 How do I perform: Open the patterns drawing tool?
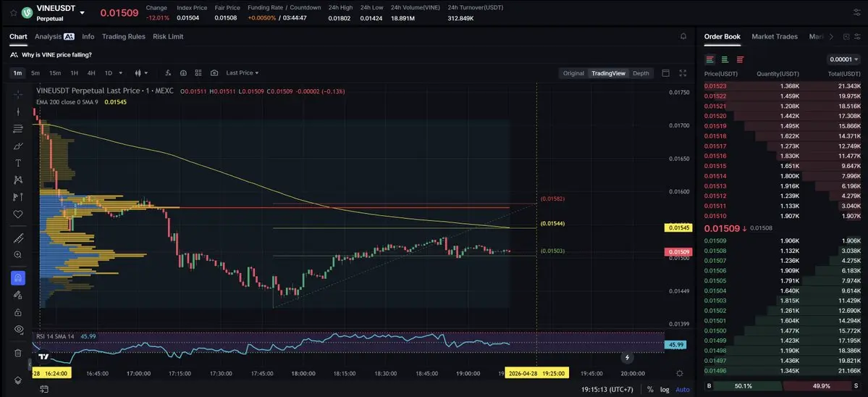coord(17,180)
